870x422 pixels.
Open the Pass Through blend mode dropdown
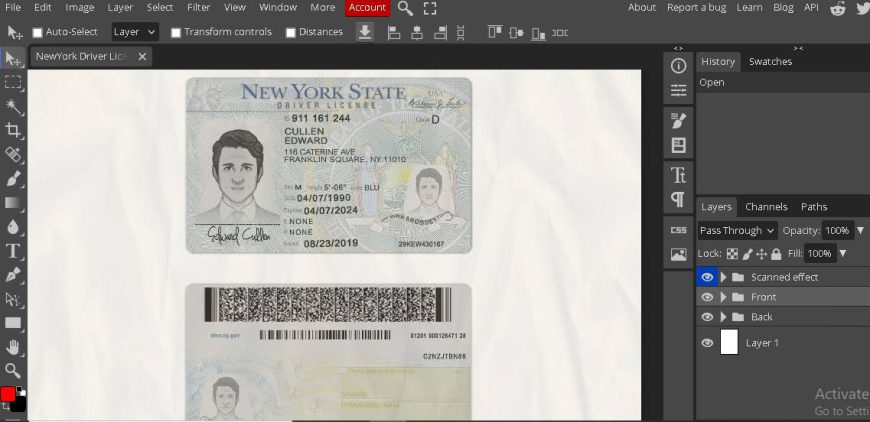pyautogui.click(x=737, y=231)
